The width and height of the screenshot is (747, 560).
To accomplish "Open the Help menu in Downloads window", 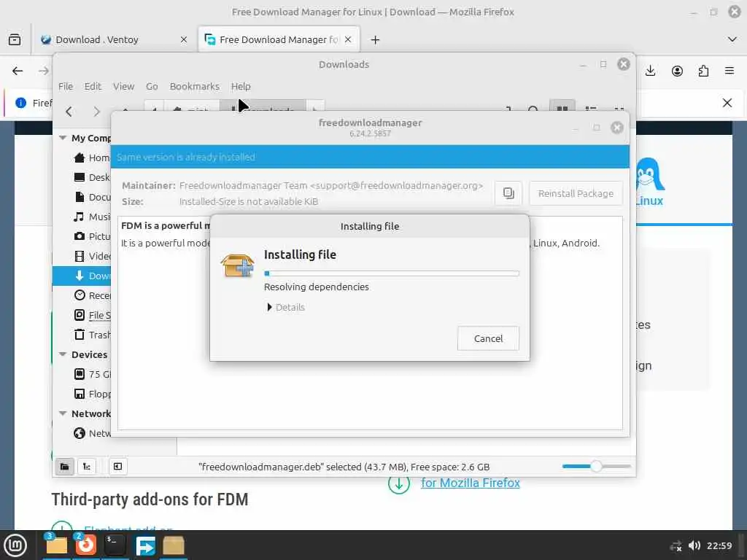I will pos(241,86).
